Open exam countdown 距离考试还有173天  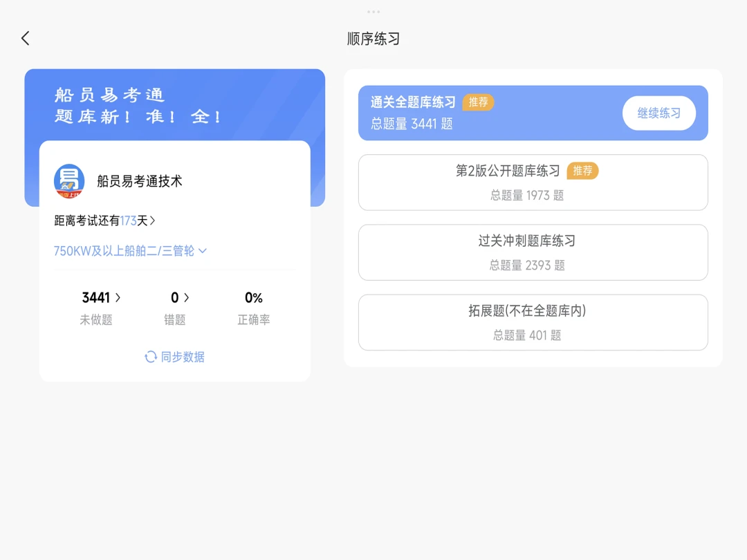pos(104,221)
